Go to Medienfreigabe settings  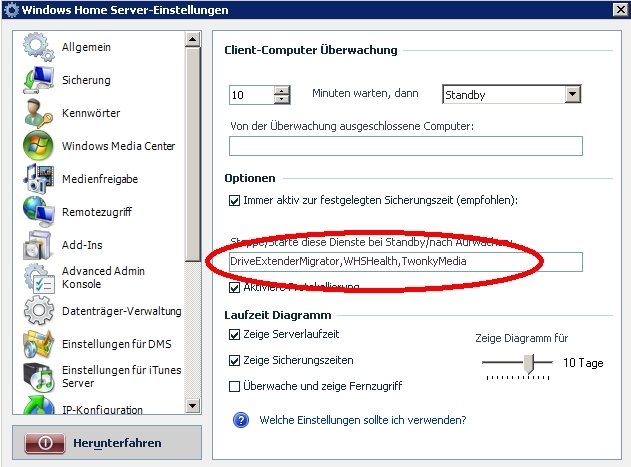click(100, 179)
